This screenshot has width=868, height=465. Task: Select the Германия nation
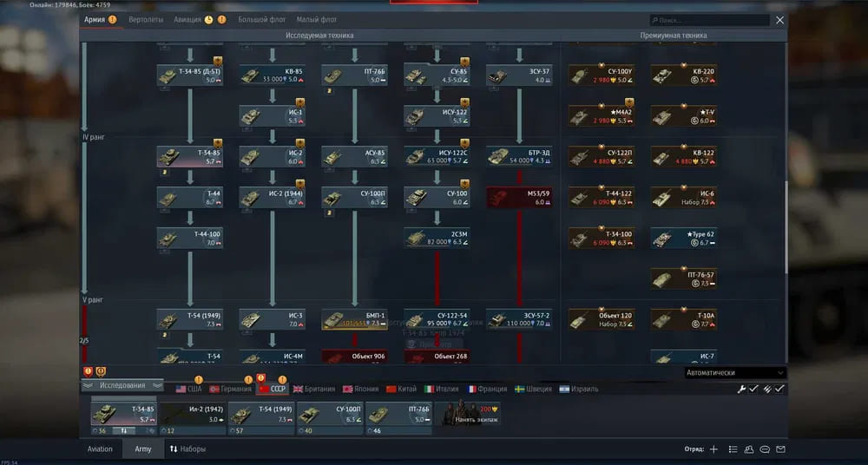point(231,390)
